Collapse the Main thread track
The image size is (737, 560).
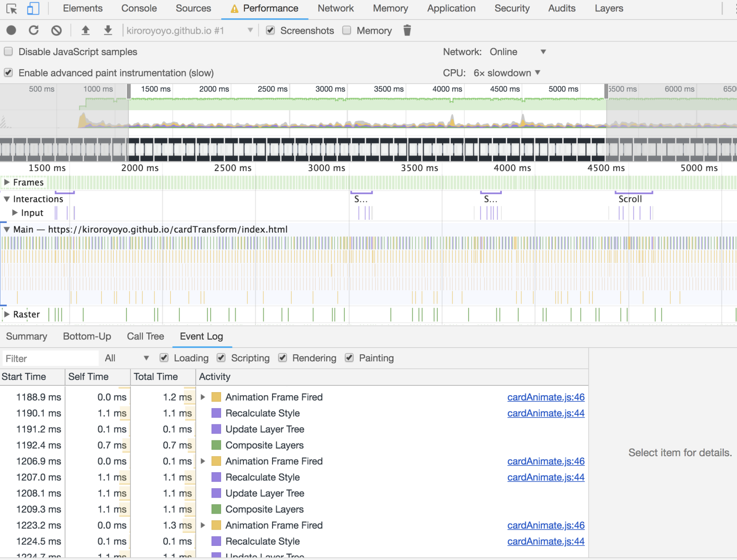point(7,229)
